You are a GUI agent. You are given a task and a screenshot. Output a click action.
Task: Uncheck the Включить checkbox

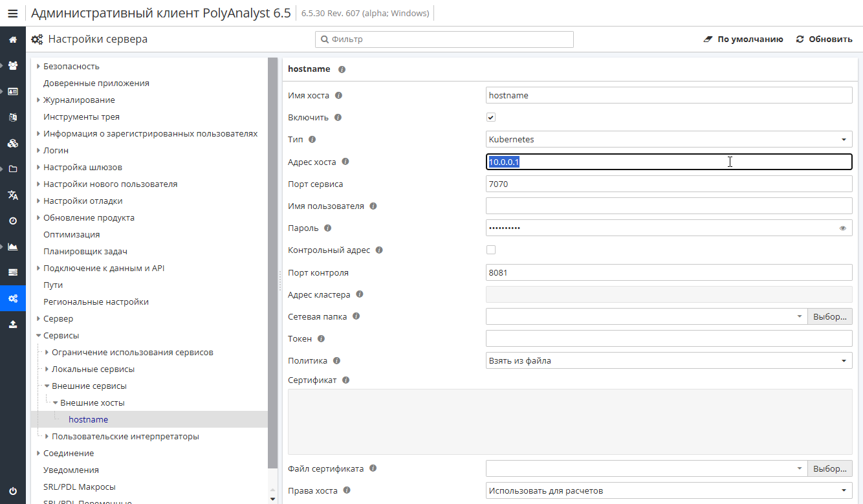491,117
